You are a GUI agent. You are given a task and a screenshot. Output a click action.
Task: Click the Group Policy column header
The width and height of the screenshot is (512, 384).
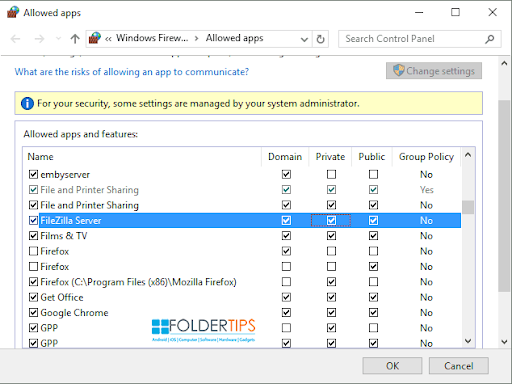click(x=426, y=157)
